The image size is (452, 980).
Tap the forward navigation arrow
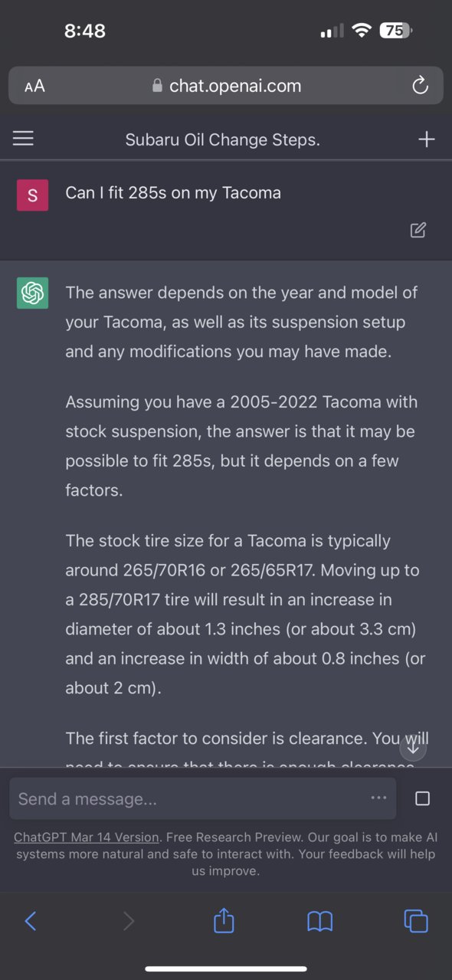point(128,920)
